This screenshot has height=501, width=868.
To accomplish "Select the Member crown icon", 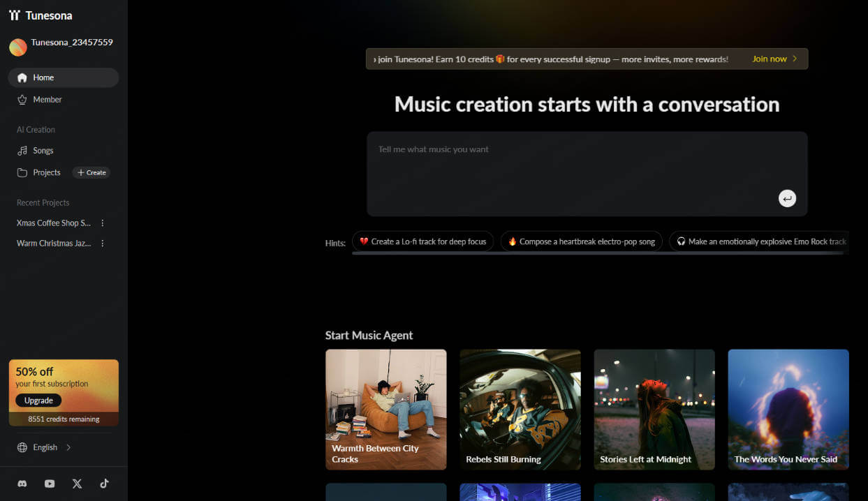I will click(x=22, y=99).
